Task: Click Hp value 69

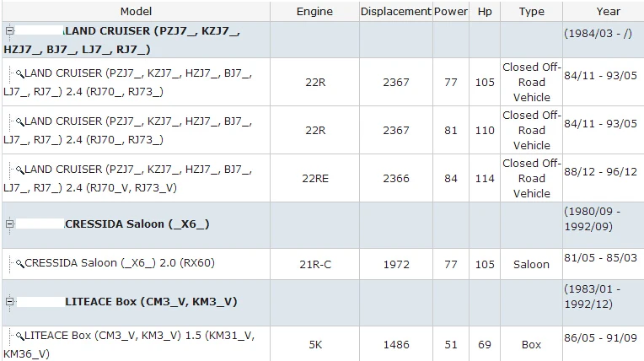Action: tap(485, 345)
